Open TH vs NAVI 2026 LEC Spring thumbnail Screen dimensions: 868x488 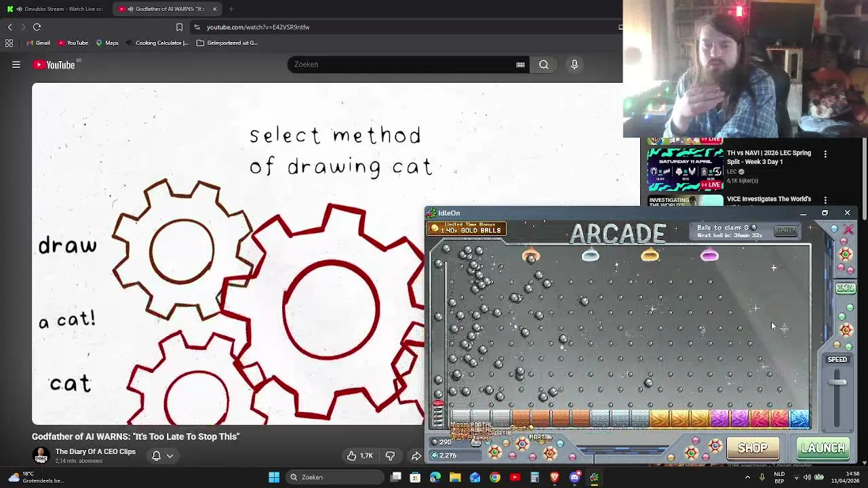click(685, 168)
